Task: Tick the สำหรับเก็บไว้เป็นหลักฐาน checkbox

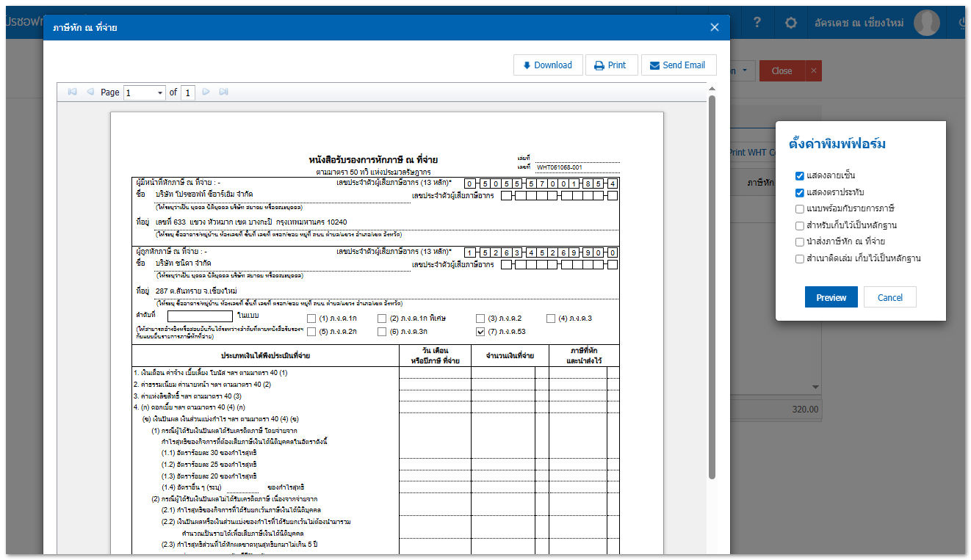Action: click(799, 225)
